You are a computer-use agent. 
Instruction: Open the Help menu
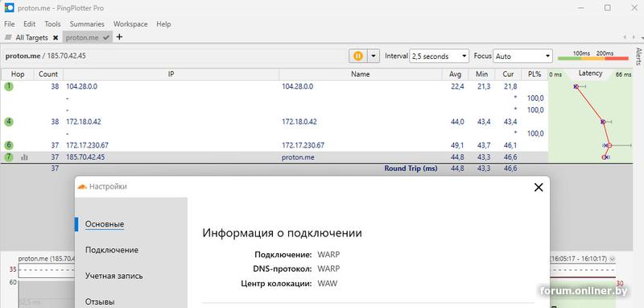pyautogui.click(x=163, y=24)
